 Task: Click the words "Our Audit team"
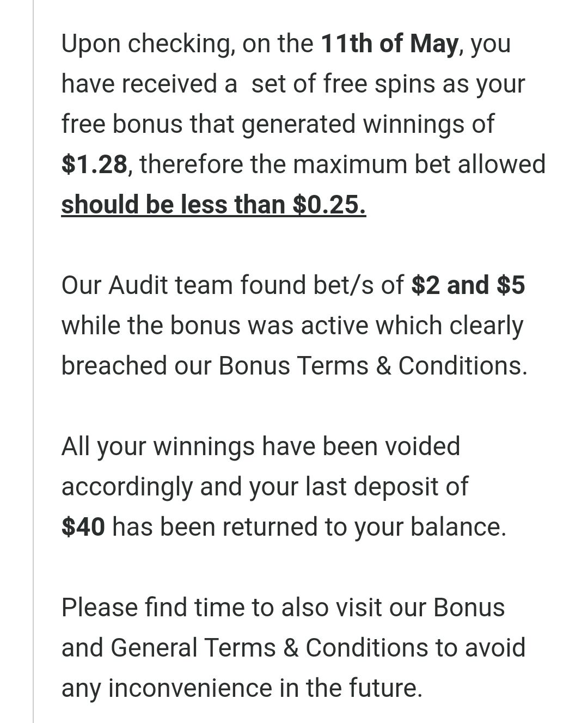[146, 285]
